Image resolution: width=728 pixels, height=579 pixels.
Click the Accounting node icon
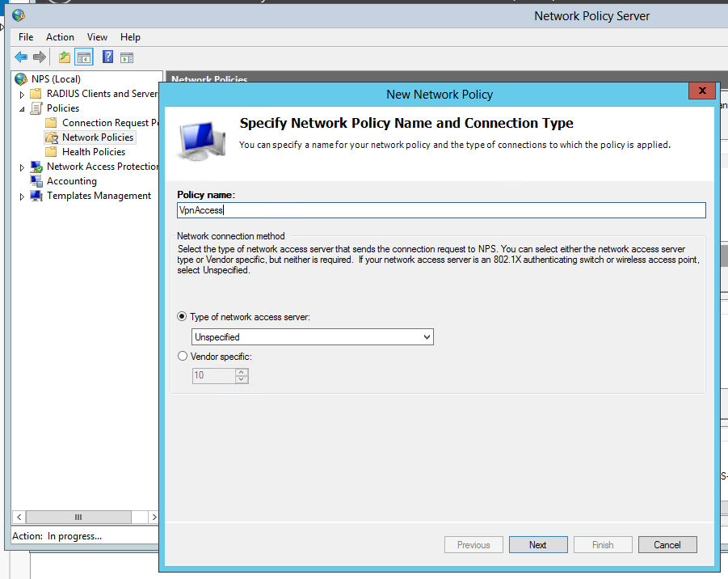(36, 181)
